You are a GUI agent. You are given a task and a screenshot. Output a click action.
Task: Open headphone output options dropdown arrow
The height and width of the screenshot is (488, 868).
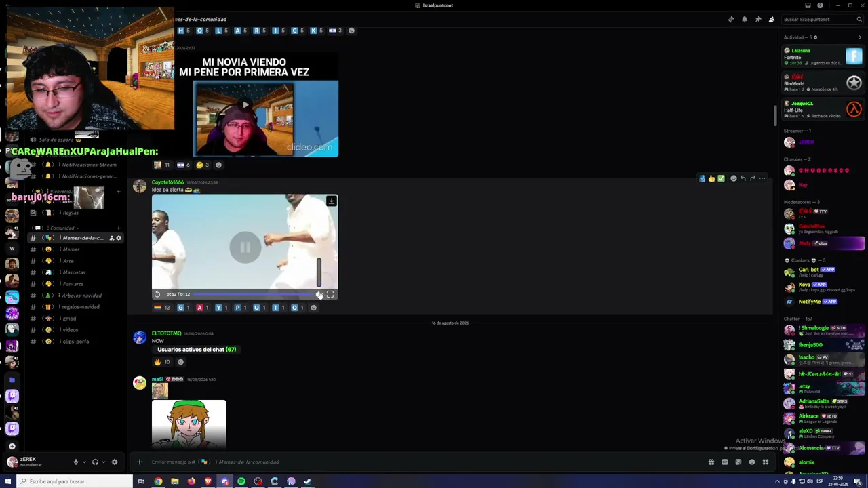point(103,462)
